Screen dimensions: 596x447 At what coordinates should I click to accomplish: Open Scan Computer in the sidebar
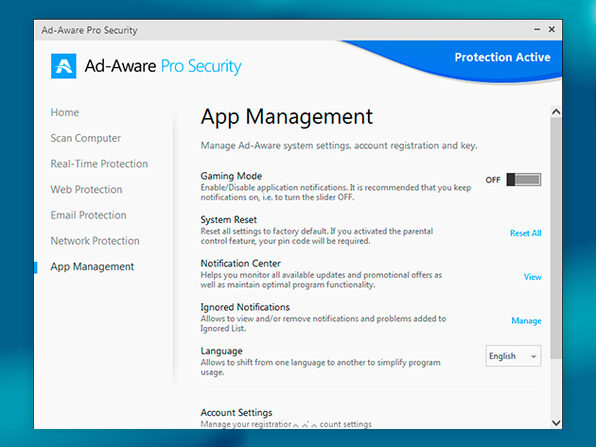86,138
